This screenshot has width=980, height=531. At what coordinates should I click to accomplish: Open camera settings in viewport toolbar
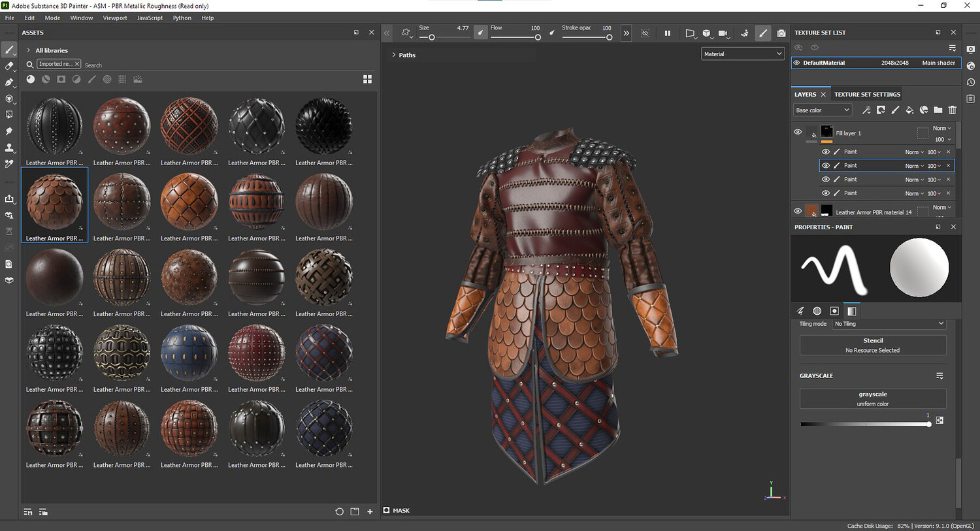(x=723, y=33)
